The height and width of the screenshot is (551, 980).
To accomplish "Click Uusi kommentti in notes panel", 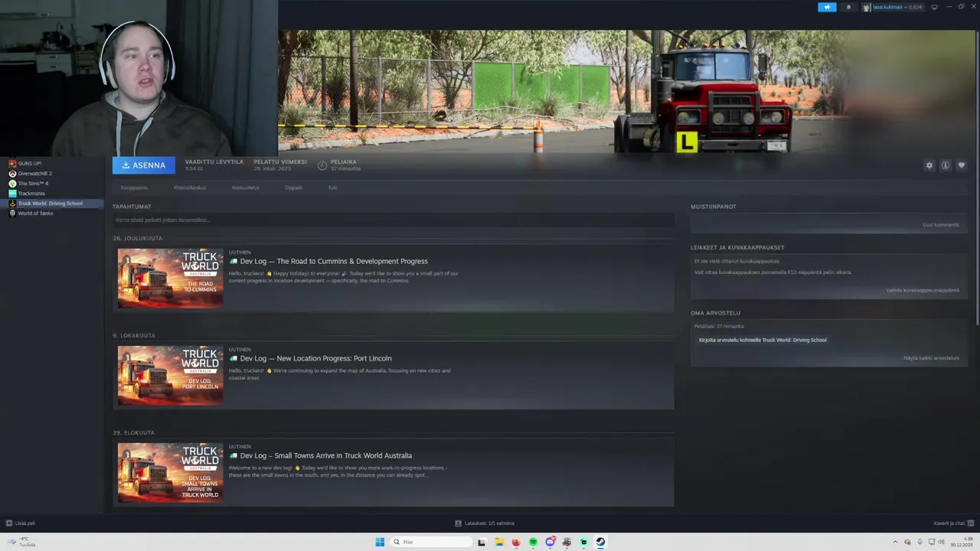I will [x=940, y=225].
